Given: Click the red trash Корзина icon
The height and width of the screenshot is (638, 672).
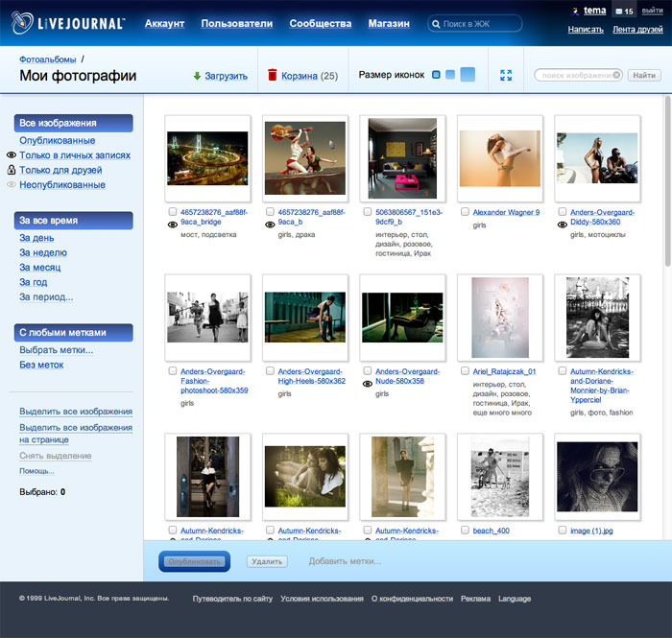Looking at the screenshot, I should pos(273,75).
